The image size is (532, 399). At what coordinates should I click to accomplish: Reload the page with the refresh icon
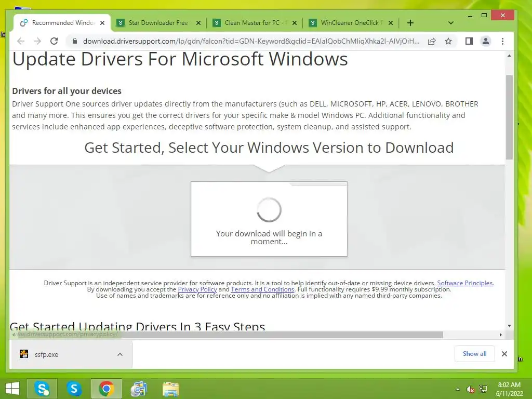(54, 42)
